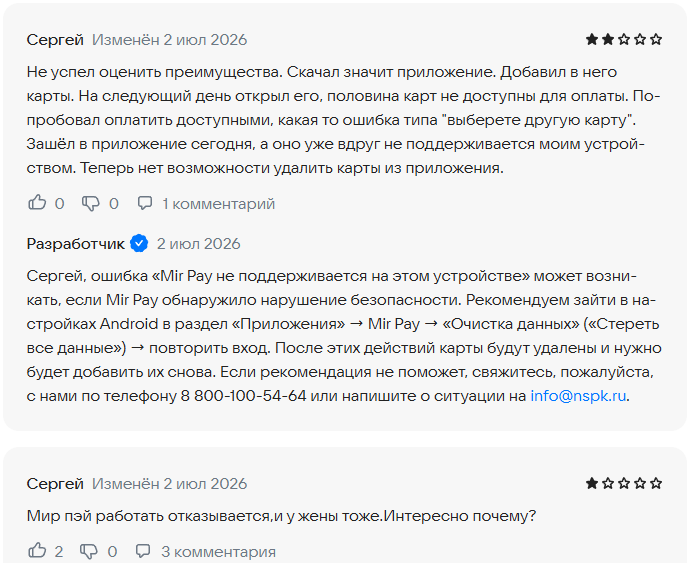Click verified checkmark badge next to Разработчик
This screenshot has width=698, height=563.
139,243
